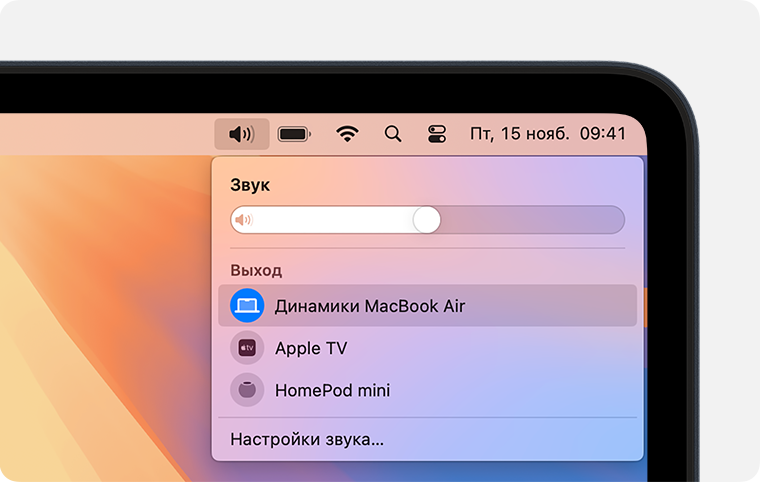Switch output to "HomePod mini" label
The image size is (760, 482).
point(332,390)
